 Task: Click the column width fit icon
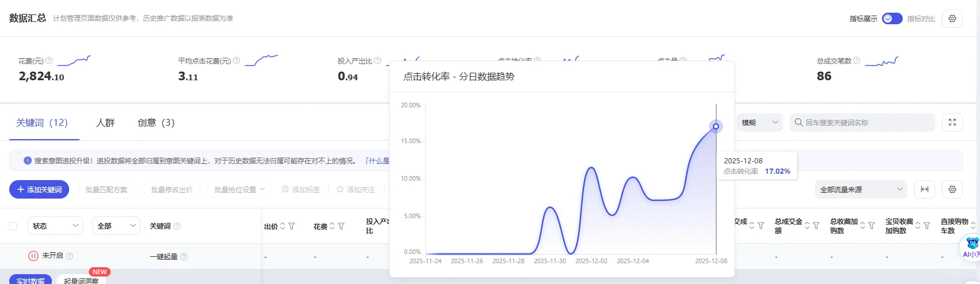(925, 189)
